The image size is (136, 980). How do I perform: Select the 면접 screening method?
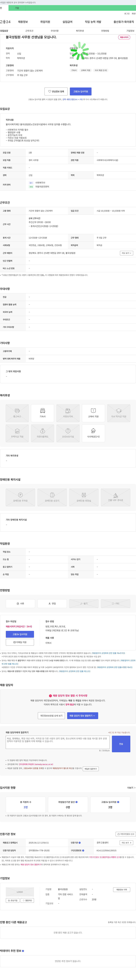(52, 603)
